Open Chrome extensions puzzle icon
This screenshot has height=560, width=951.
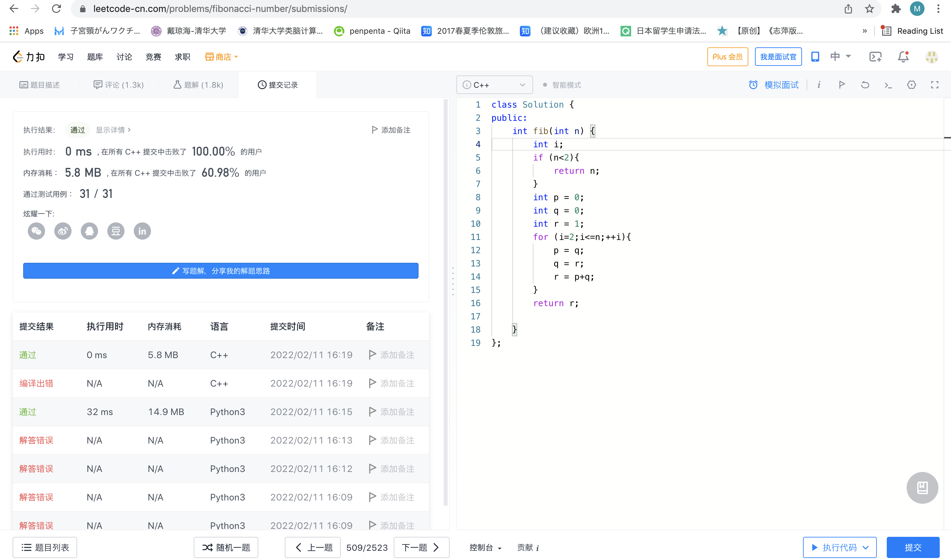[x=896, y=9]
